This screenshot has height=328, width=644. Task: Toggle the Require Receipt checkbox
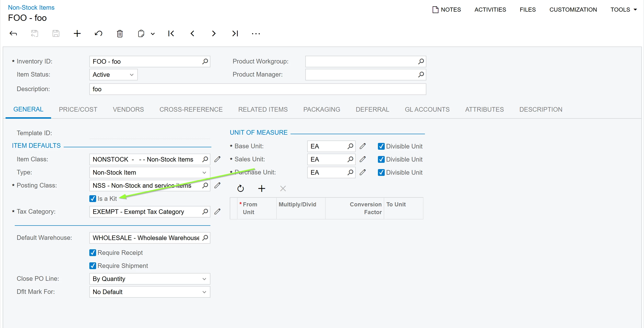point(93,253)
